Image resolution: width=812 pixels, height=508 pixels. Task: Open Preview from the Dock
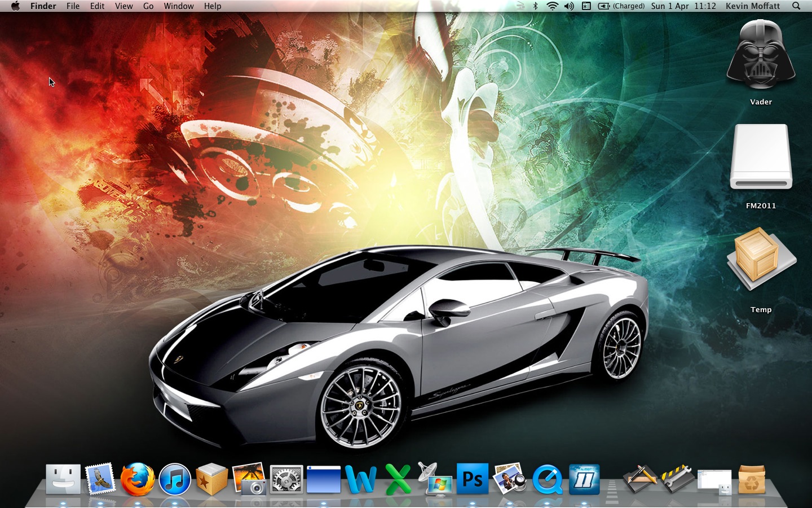[x=509, y=480]
